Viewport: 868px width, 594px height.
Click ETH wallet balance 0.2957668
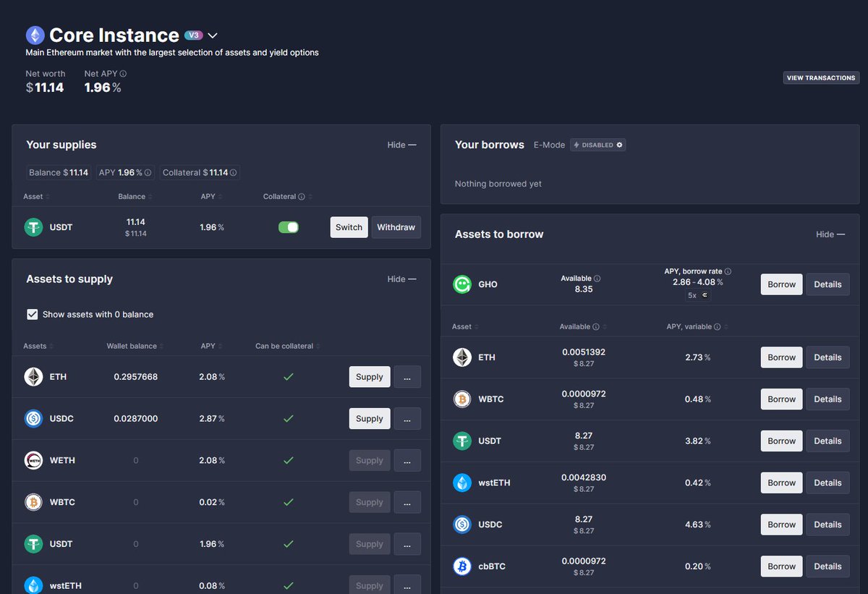pyautogui.click(x=135, y=377)
